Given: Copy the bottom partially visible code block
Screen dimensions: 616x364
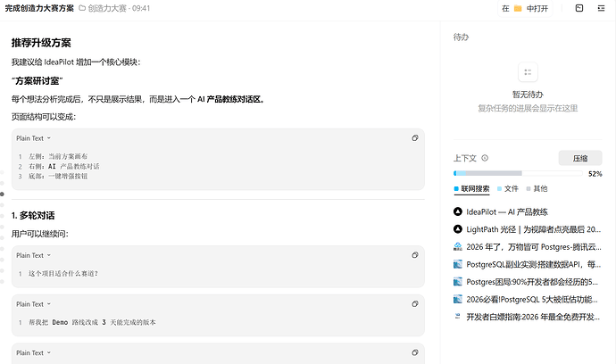Looking at the screenshot, I should coord(415,352).
